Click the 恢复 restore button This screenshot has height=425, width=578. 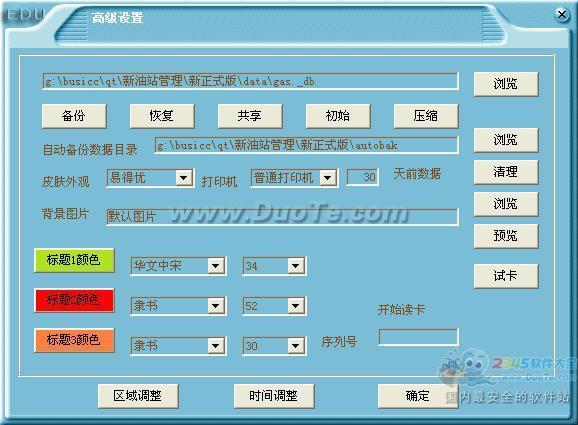coord(162,116)
